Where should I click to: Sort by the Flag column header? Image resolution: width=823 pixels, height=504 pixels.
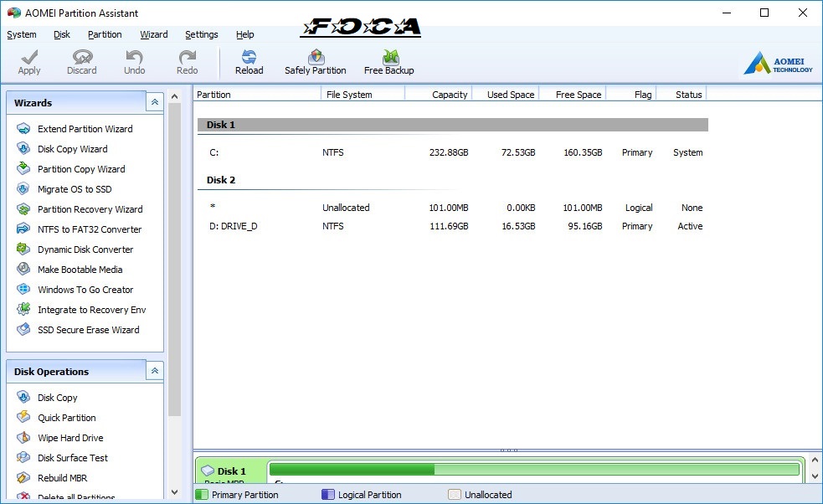pos(631,95)
